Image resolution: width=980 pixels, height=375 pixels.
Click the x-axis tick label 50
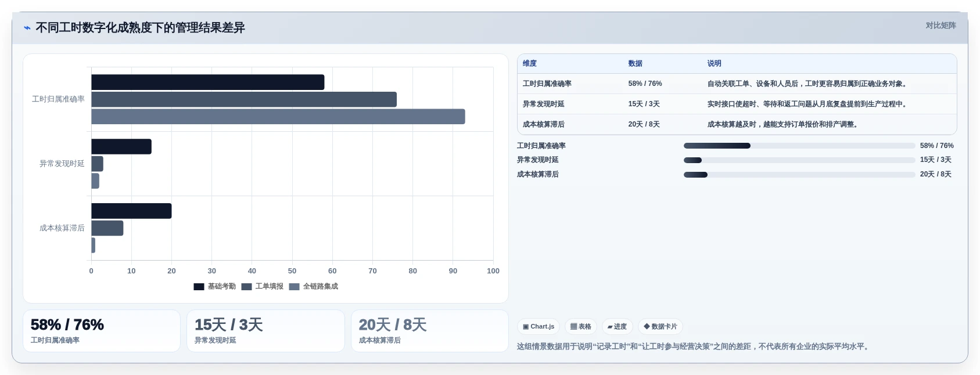[292, 271]
